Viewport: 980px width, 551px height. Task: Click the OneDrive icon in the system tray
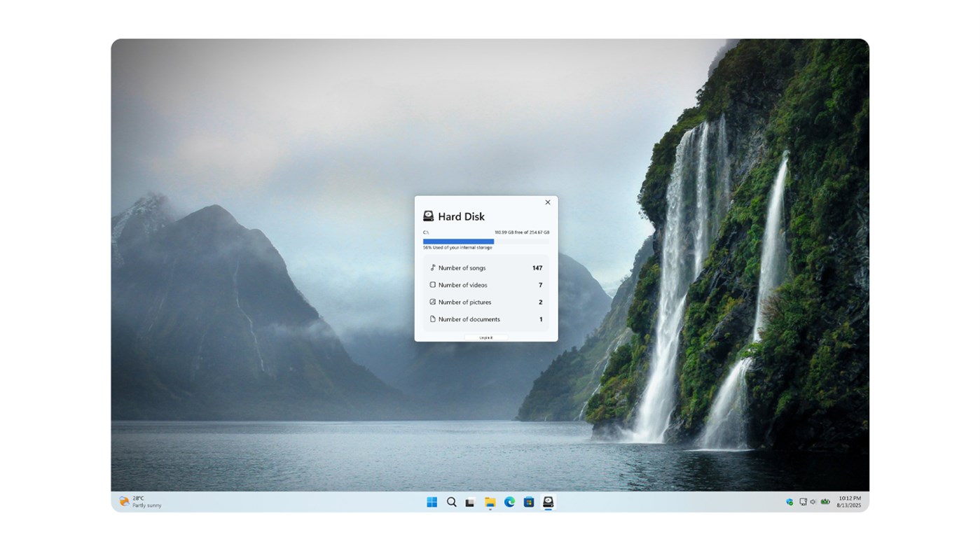pyautogui.click(x=789, y=501)
